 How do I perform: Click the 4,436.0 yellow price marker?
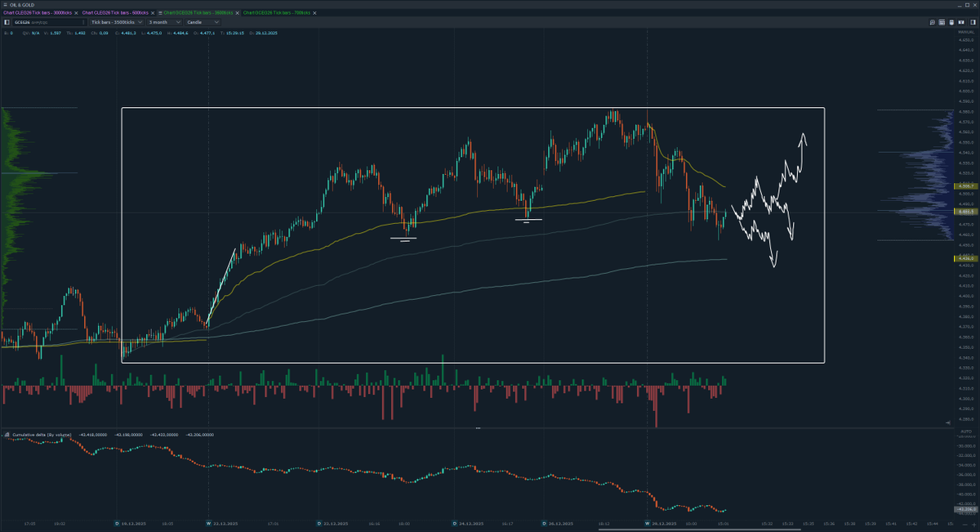(x=966, y=258)
